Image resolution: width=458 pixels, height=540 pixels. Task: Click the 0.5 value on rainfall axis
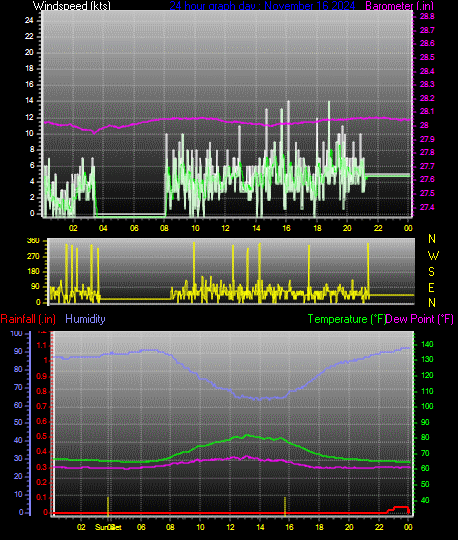click(42, 437)
